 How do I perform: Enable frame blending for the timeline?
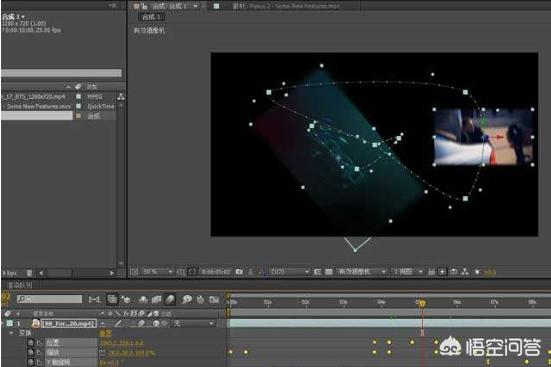click(156, 300)
